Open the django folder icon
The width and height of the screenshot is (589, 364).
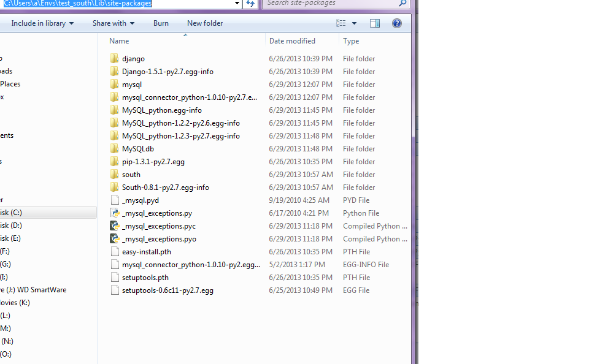pyautogui.click(x=115, y=59)
